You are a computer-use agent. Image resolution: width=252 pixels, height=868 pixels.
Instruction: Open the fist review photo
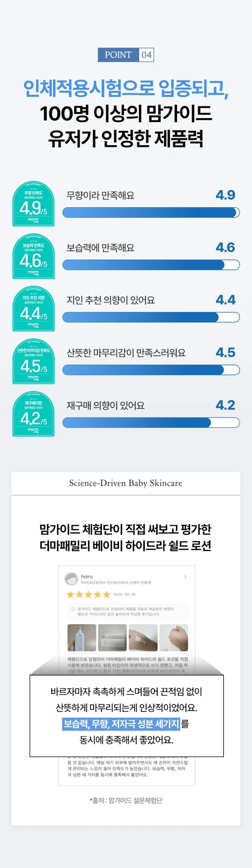[174, 638]
